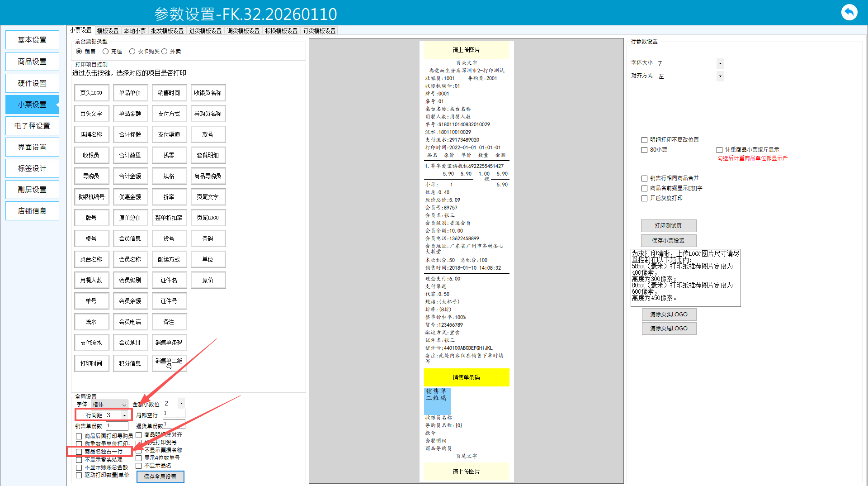Expand the 行间距 line spacing dropdown
Image resolution: width=868 pixels, height=486 pixels.
124,415
